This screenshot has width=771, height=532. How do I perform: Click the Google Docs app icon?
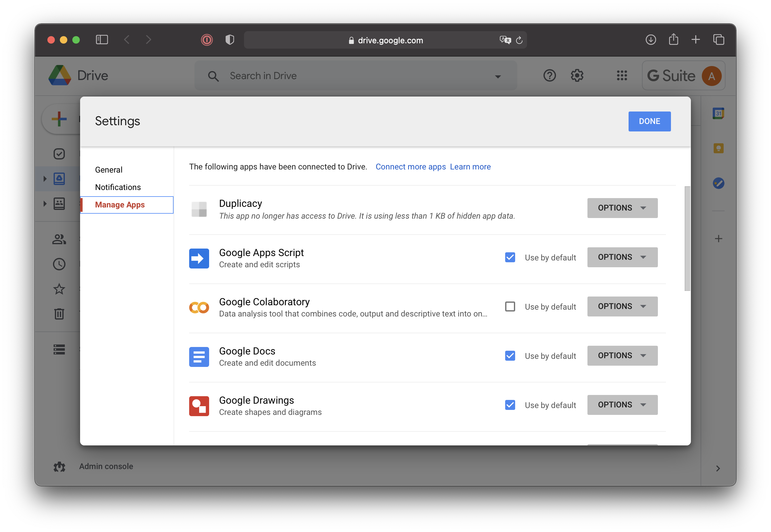[x=199, y=357]
